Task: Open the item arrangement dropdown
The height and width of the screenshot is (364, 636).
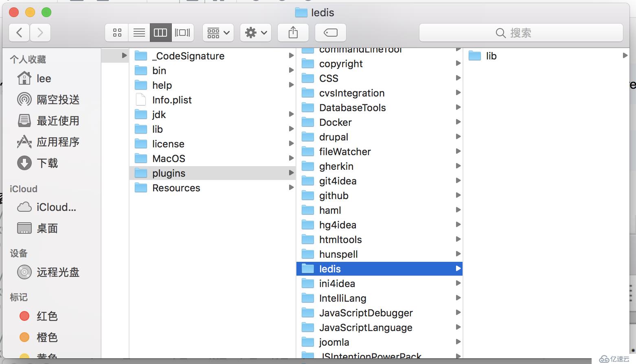Action: pos(218,33)
